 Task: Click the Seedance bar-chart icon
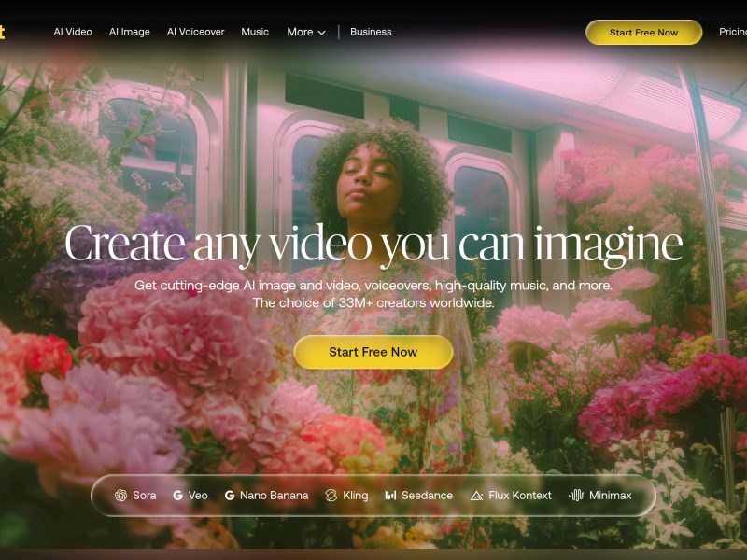[390, 496]
